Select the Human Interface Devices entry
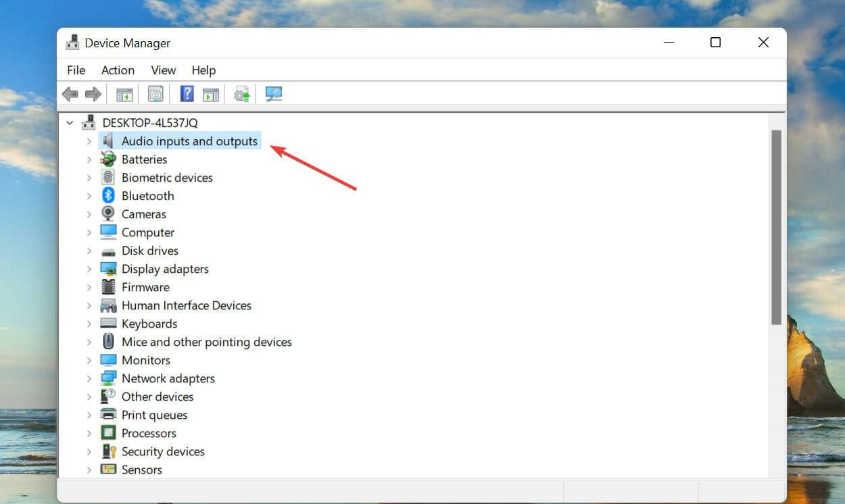Screen dimensions: 845x504 pos(186,305)
